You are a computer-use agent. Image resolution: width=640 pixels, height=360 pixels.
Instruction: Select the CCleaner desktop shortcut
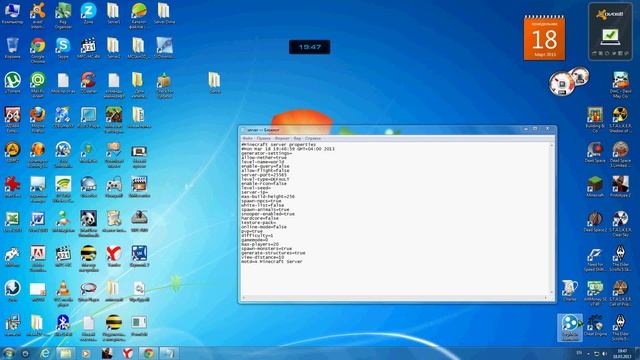tap(88, 83)
